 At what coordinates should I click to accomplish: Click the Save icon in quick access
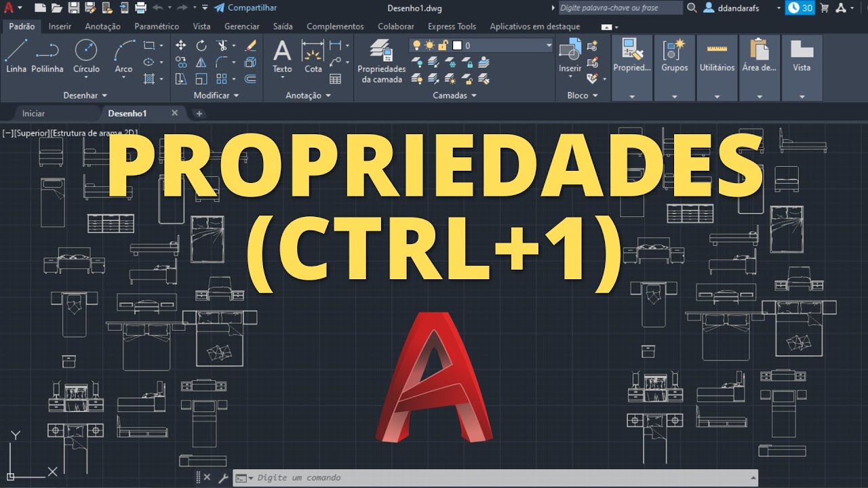73,8
